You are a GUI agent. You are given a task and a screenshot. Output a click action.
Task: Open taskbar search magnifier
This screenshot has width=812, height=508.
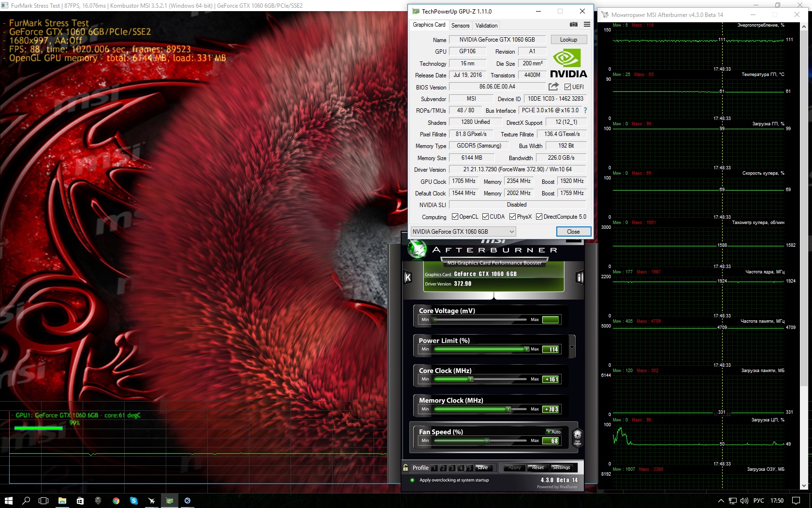point(26,501)
